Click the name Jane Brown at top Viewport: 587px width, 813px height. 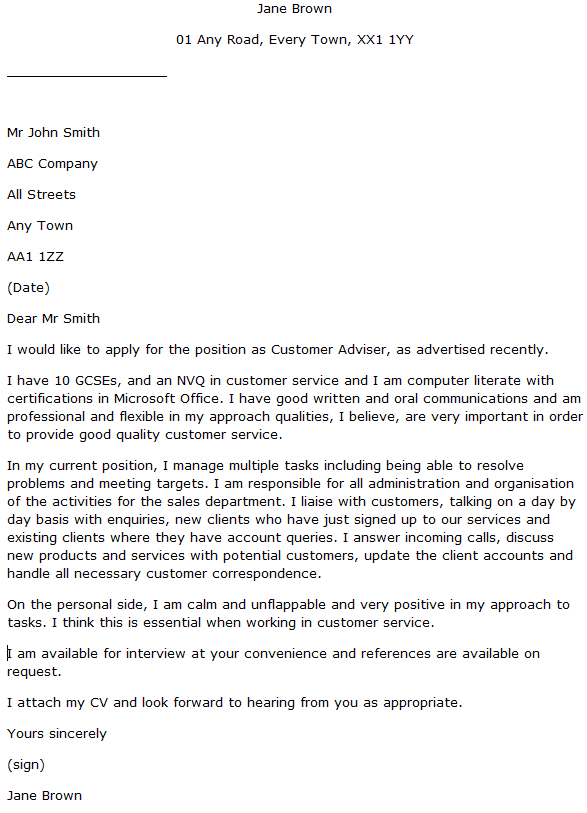pyautogui.click(x=294, y=9)
